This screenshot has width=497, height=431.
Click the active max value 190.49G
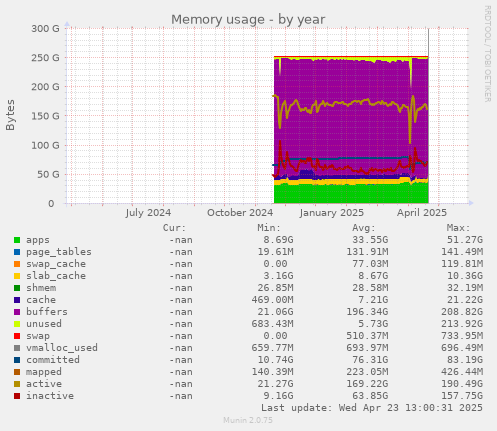click(x=462, y=384)
